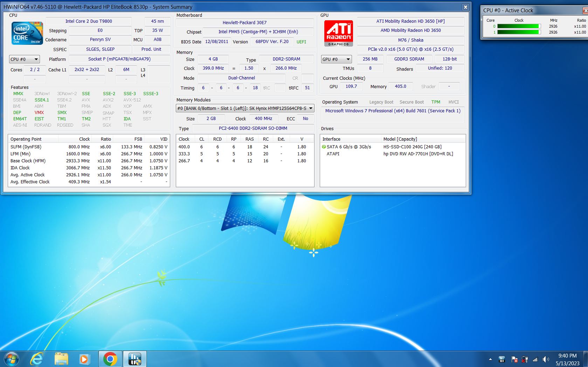Open the network signal tray icon
The width and height of the screenshot is (588, 367).
pos(535,359)
